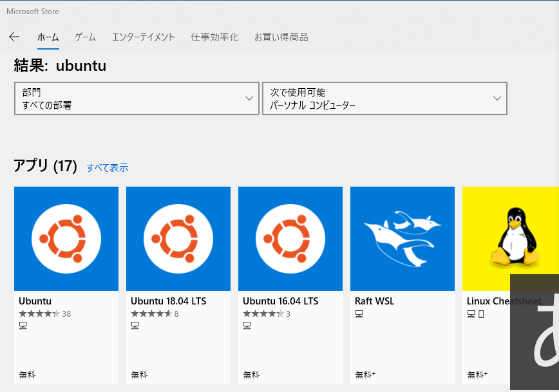Screen dimensions: 559x392
Task: Expand the 次で使用可能 device dropdown
Action: coord(384,98)
